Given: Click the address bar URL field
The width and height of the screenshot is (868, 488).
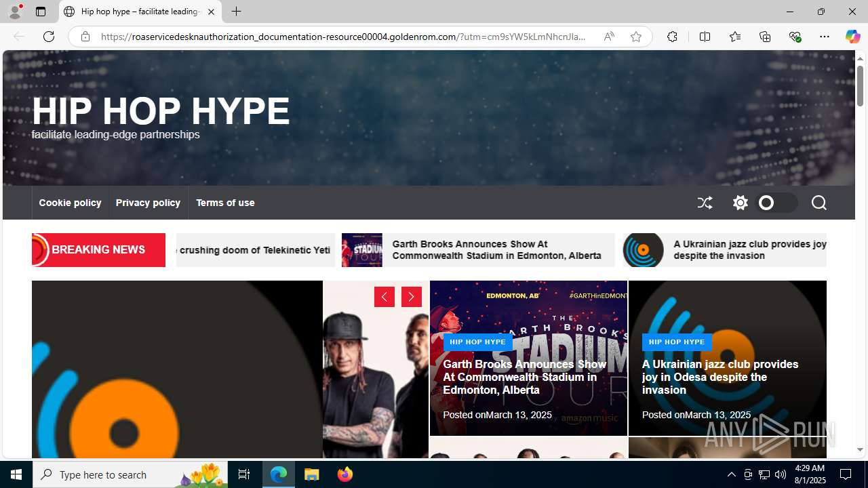Looking at the screenshot, I should [344, 37].
